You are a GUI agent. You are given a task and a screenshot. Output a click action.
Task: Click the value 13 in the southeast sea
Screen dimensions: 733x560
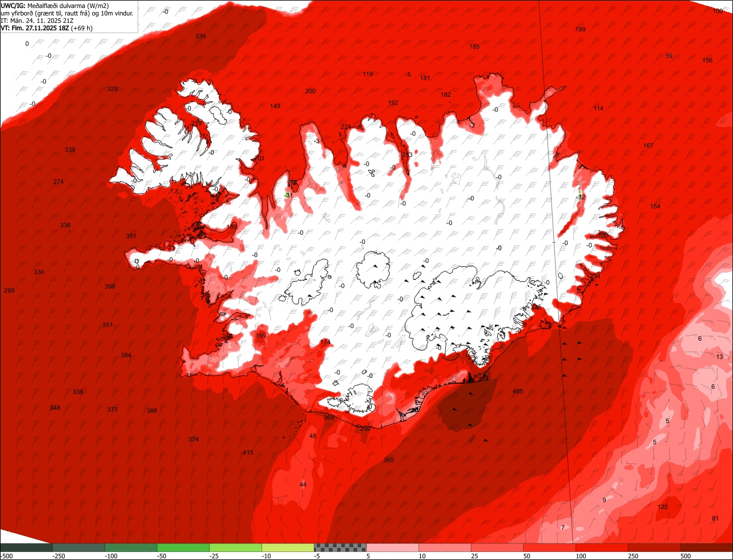coord(720,357)
